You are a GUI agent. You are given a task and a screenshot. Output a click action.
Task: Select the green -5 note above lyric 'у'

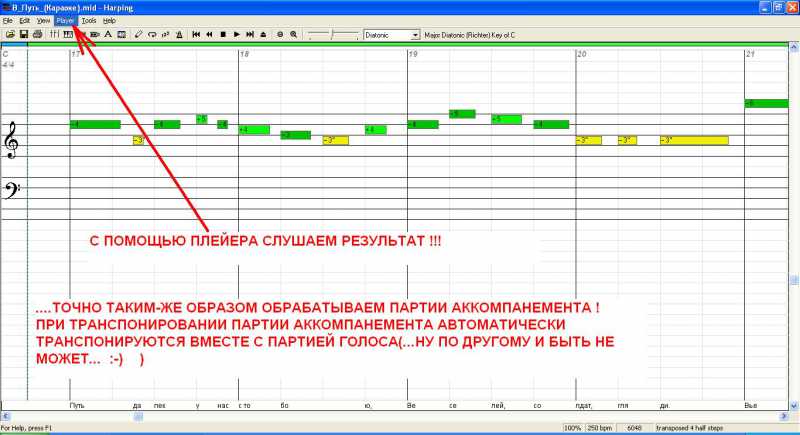[202, 119]
